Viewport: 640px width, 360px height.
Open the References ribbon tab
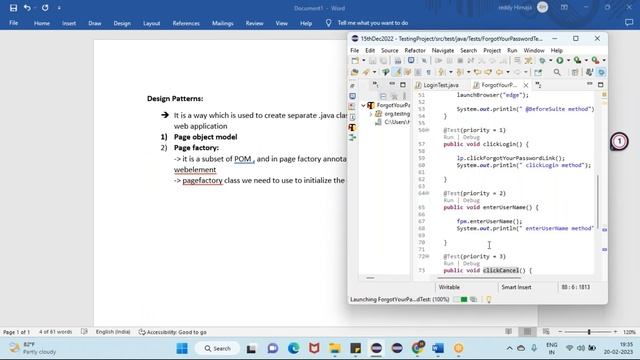tap(186, 23)
